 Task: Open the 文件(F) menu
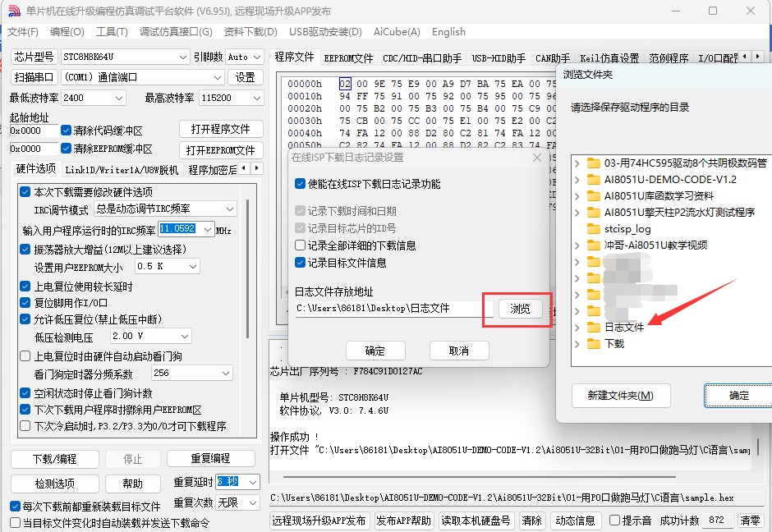click(x=23, y=31)
